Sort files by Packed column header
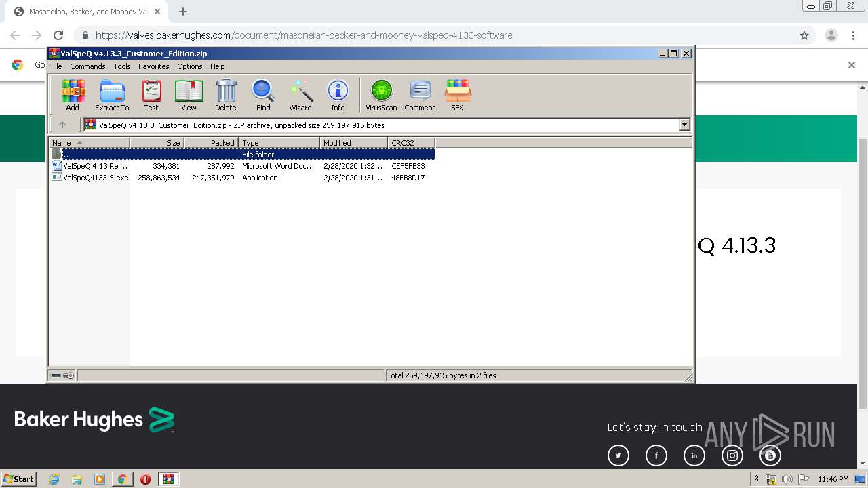This screenshot has width=868, height=488. pyautogui.click(x=211, y=142)
